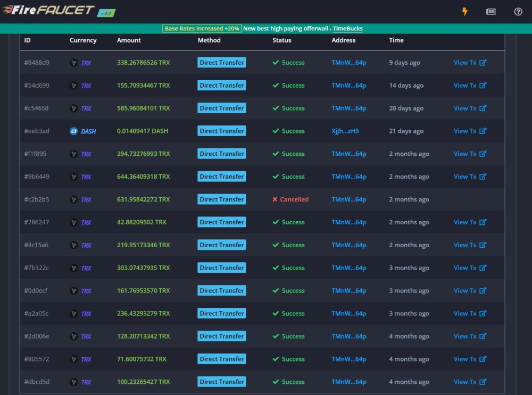This screenshot has width=532, height=395.
Task: Click the v4.4 version badge
Action: (x=106, y=13)
